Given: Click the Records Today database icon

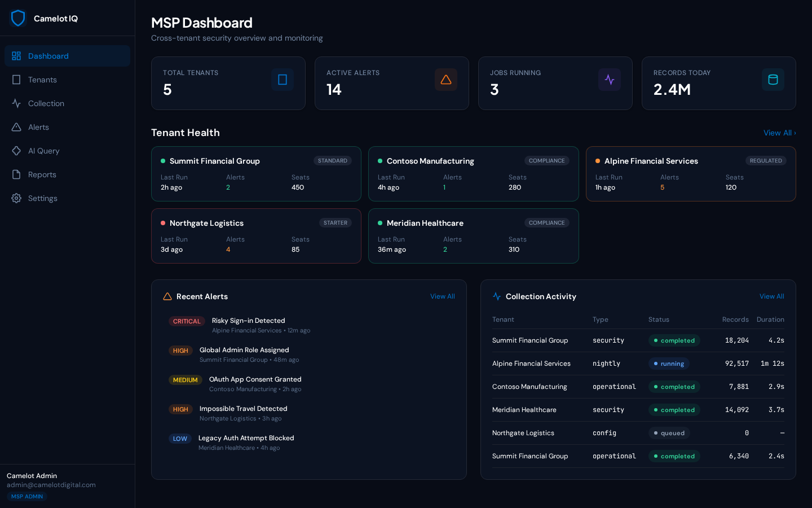Looking at the screenshot, I should 773,80.
